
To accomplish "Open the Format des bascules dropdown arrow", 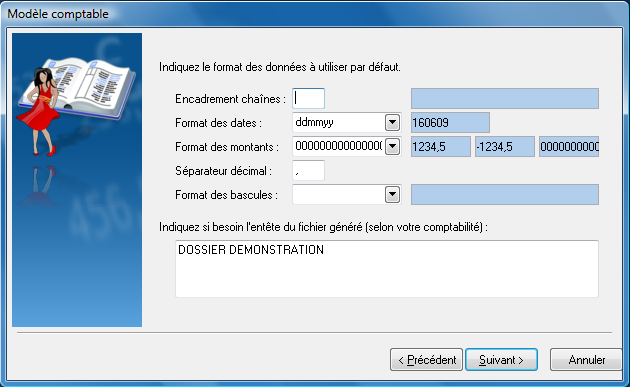I will coord(393,195).
